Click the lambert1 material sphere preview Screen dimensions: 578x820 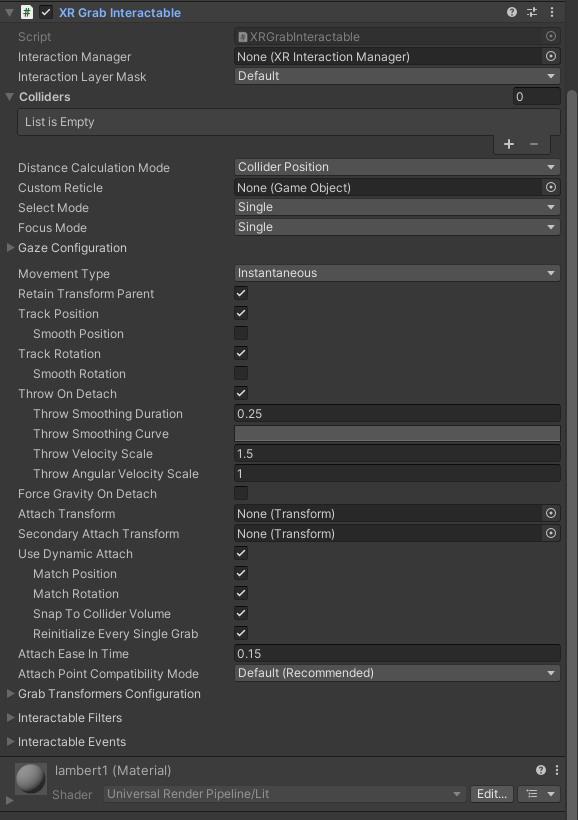(x=31, y=779)
